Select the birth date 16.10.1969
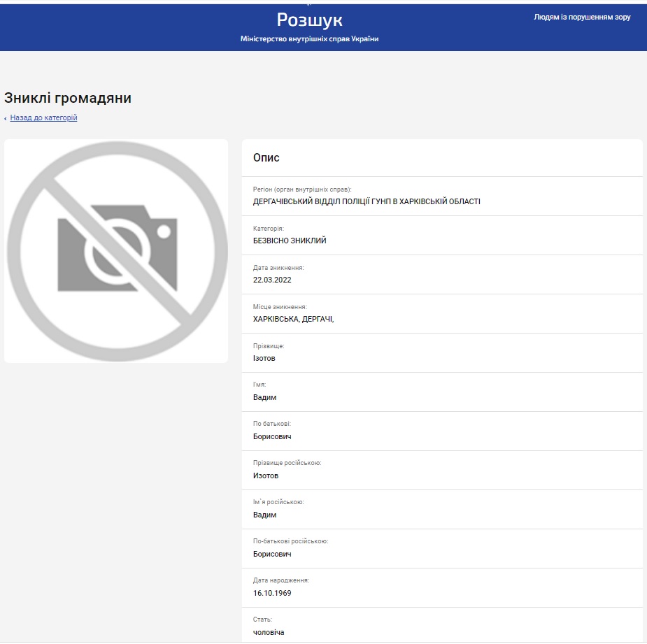Screen dimensions: 647x644 click(x=272, y=593)
